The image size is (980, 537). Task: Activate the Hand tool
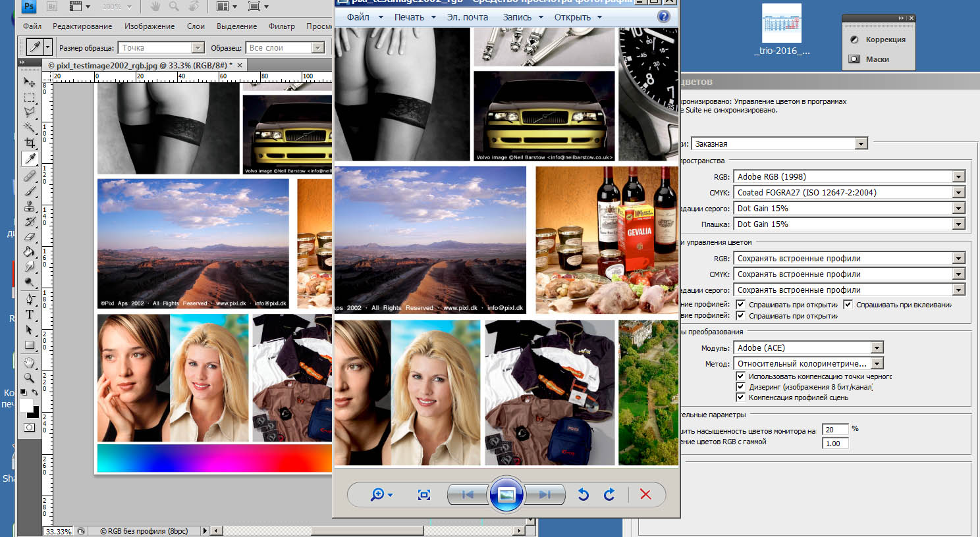(30, 363)
